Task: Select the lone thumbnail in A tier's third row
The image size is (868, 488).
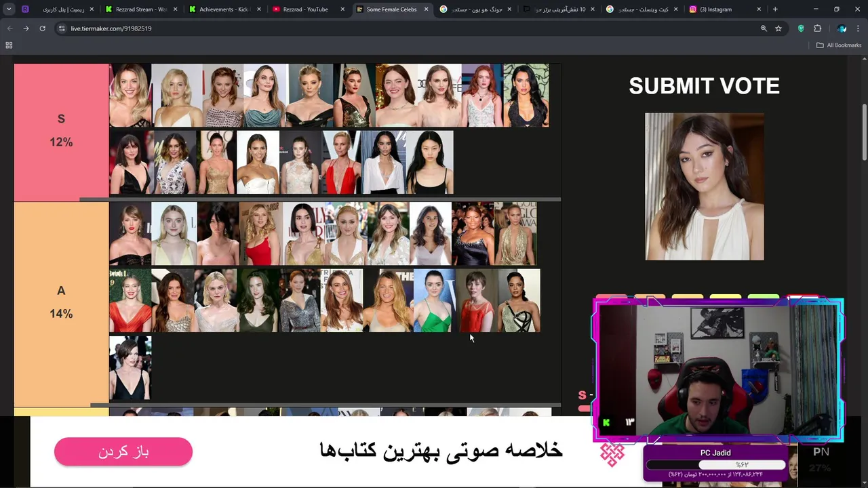Action: [x=130, y=367]
